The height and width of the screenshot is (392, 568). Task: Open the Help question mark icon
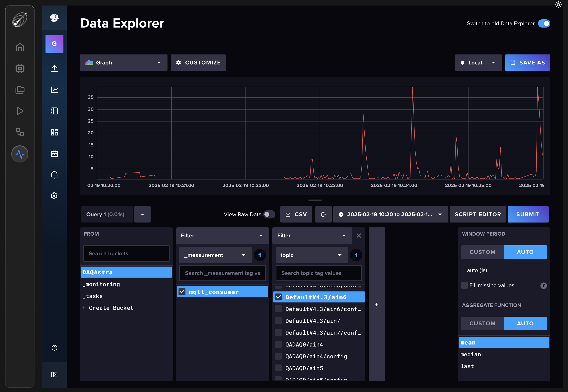click(x=54, y=348)
